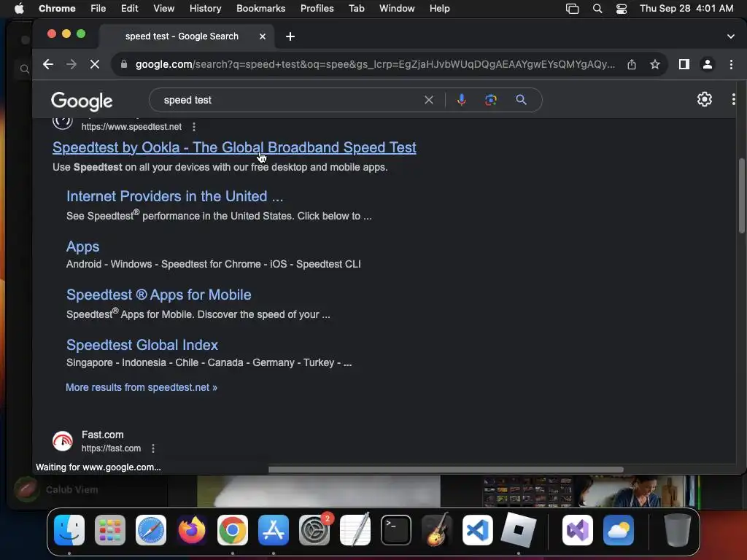
Task: Launch Firefox from the dock
Action: point(192,529)
